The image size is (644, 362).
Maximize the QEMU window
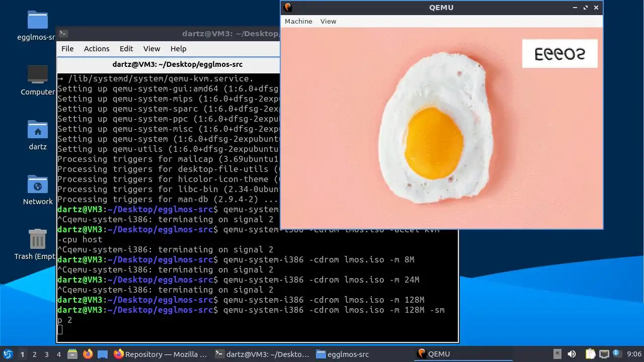click(x=586, y=8)
